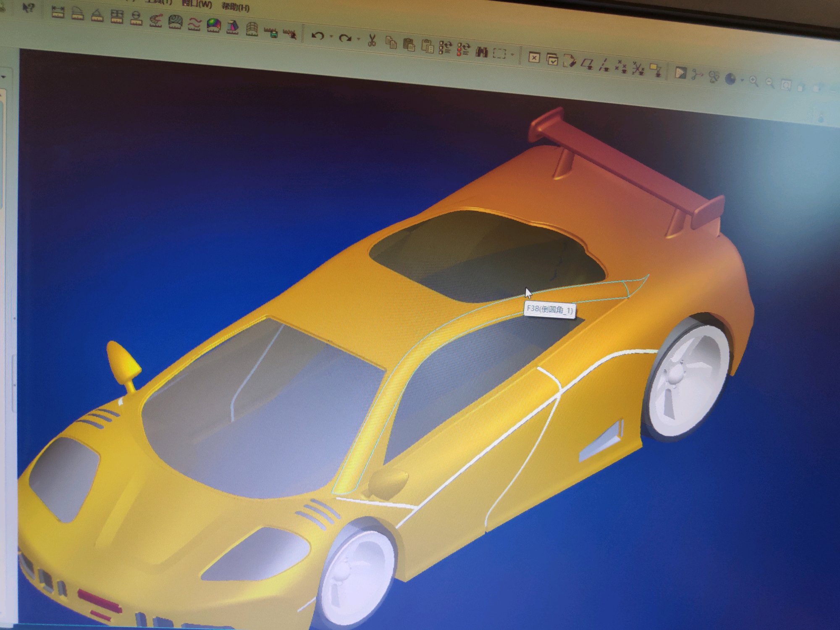
Task: Click the scissors Cut icon
Action: click(371, 41)
